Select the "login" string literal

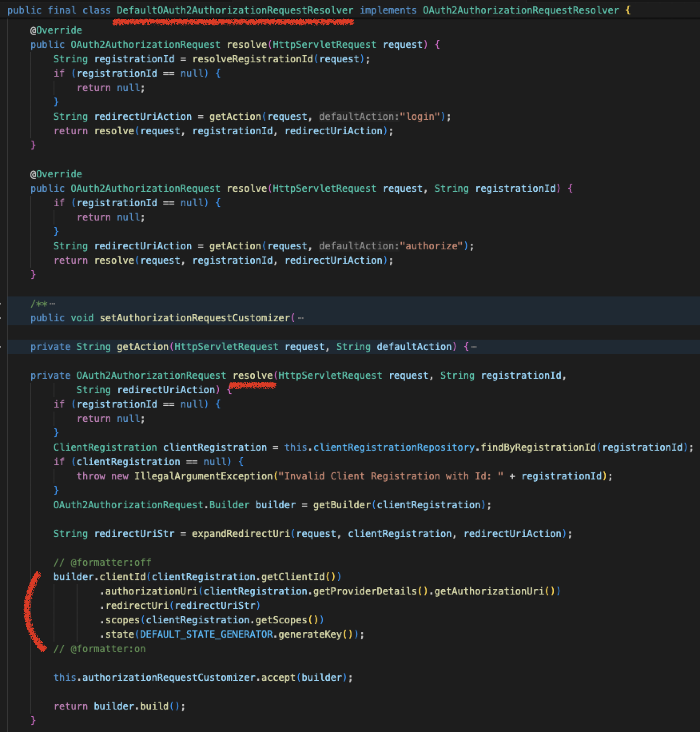point(420,117)
